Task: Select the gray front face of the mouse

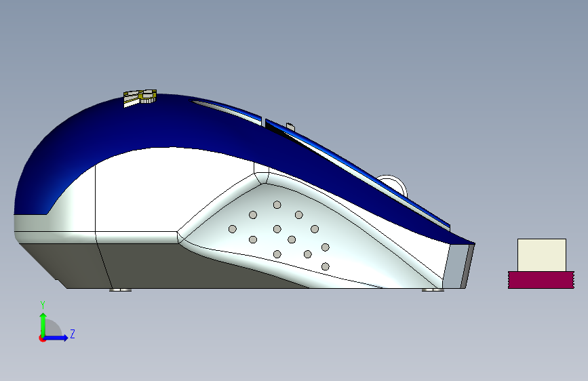Action: 456,266
